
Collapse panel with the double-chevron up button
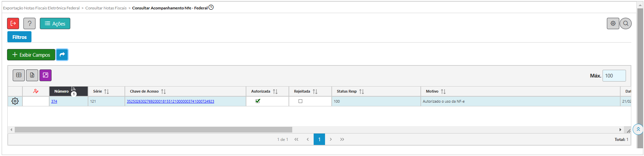pos(638,129)
